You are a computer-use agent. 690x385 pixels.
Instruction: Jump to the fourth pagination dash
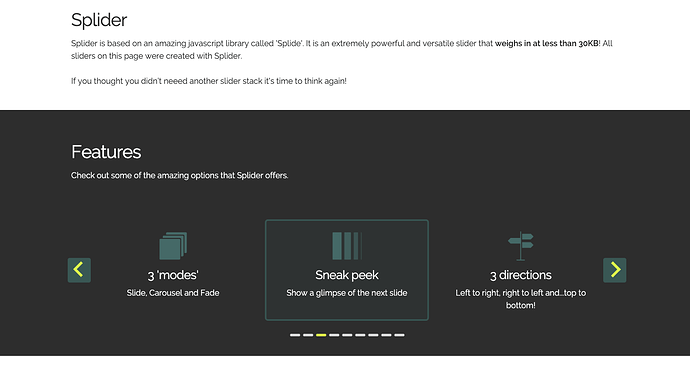tap(334, 335)
